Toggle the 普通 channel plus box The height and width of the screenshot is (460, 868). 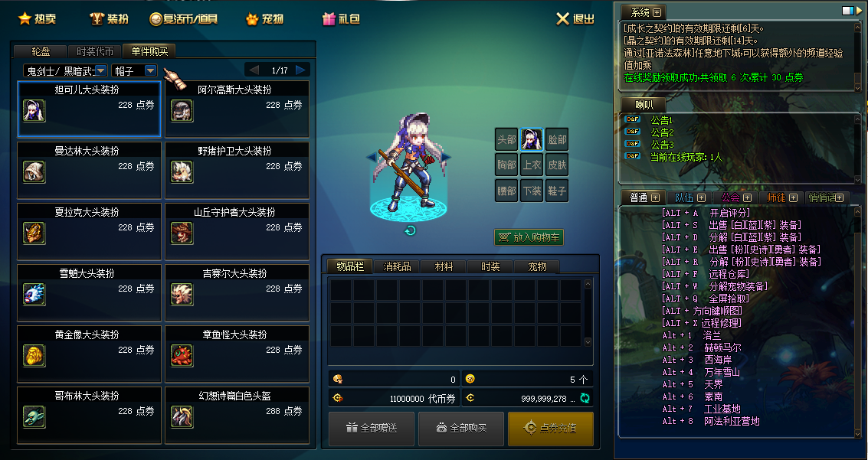click(x=656, y=197)
